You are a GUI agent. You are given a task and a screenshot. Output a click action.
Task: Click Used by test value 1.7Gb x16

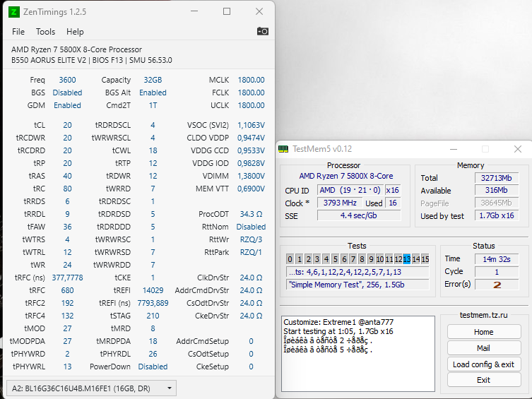click(497, 215)
